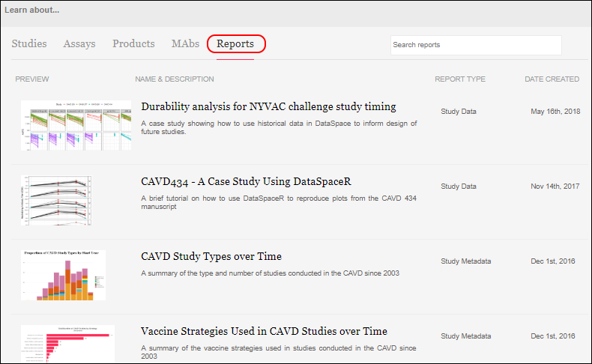Click the NYVAC case study description text

pos(279,127)
